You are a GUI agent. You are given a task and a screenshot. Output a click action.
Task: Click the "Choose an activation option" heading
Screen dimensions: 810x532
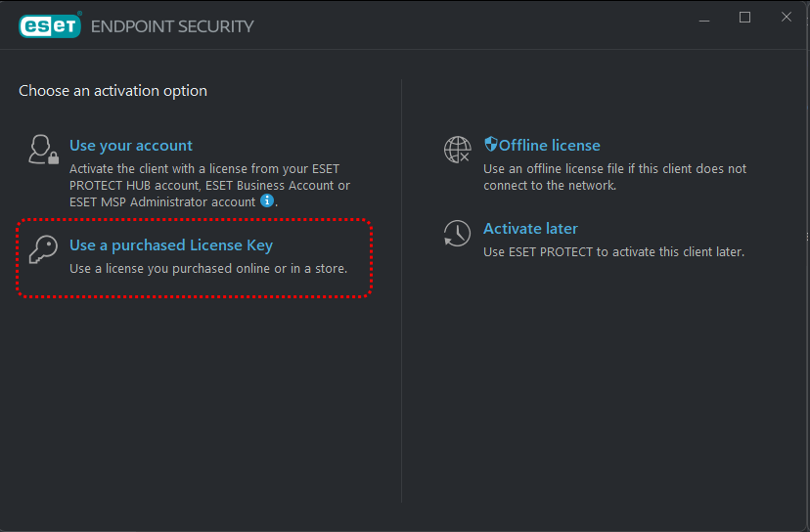(112, 91)
